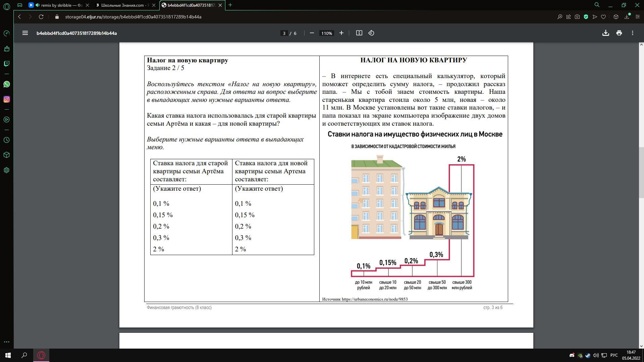Click the site security lock icon

[57, 17]
